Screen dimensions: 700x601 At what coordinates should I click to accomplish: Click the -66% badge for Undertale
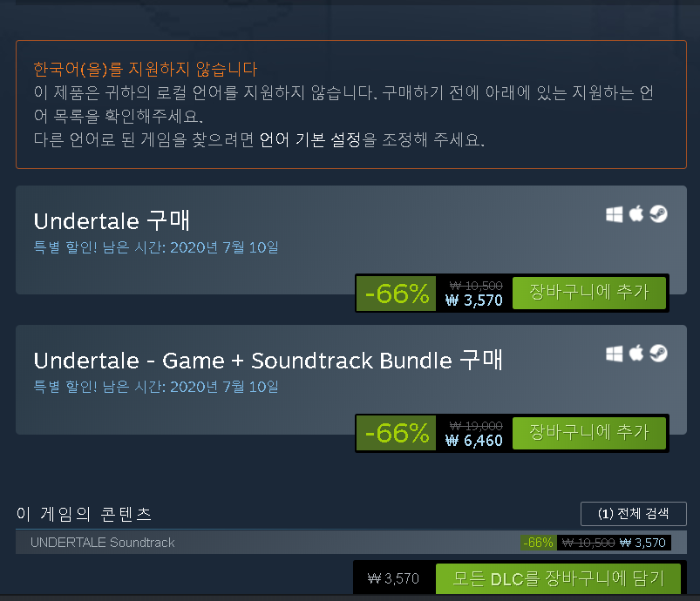tap(396, 294)
